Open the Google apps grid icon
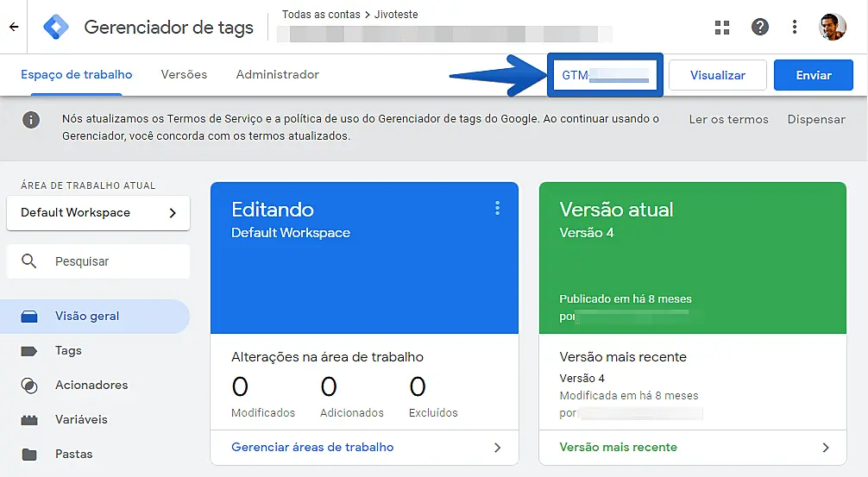Screen dimensions: 868x477 coord(722,27)
